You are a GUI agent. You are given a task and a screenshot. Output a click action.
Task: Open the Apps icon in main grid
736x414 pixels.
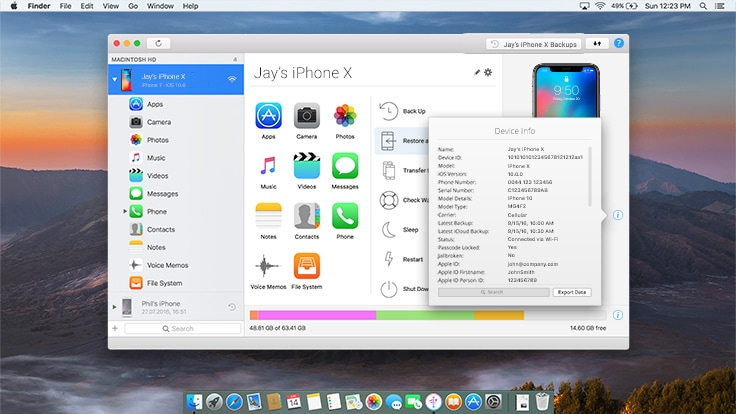click(268, 115)
